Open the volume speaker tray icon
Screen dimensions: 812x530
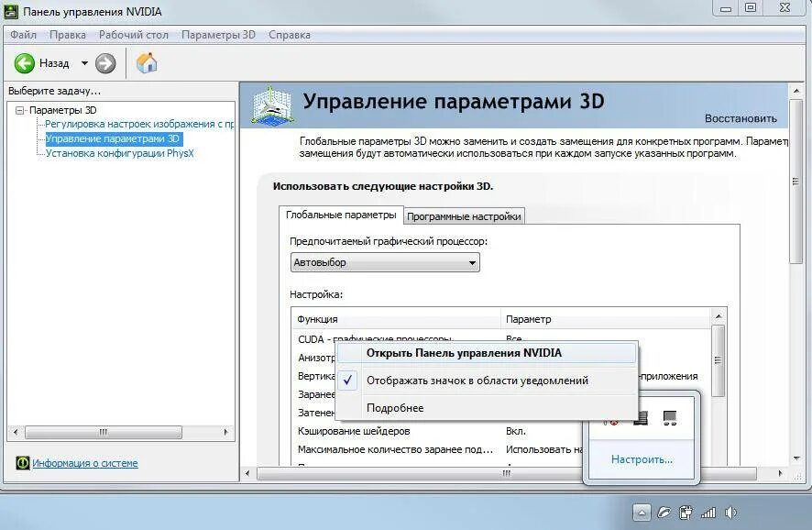click(730, 513)
